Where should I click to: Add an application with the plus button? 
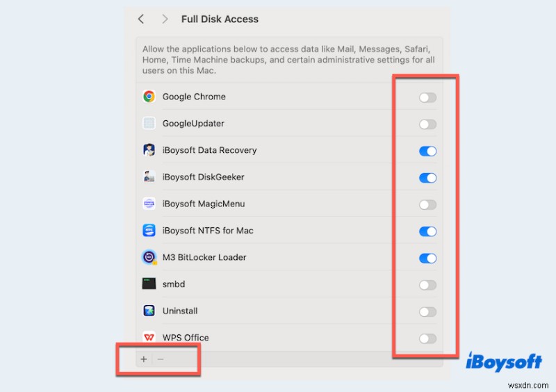click(144, 359)
